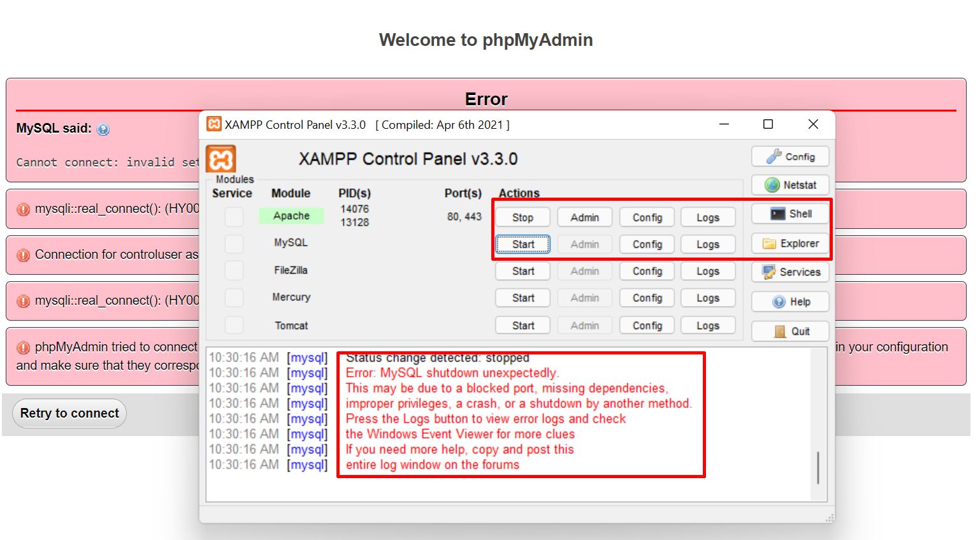Viewport: 980px width, 540px height.
Task: Click the Apache PID value 14076
Action: (x=354, y=209)
